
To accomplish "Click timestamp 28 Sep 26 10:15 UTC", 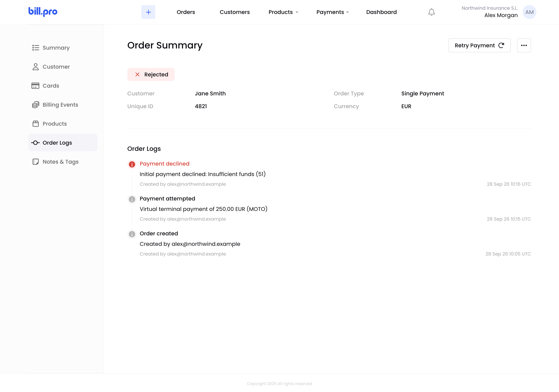I will [509, 219].
